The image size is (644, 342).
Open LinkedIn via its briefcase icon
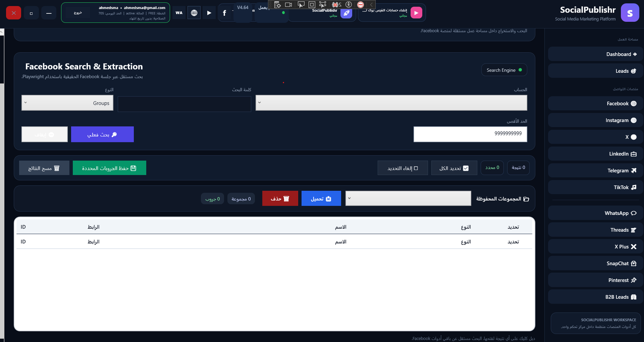[634, 154]
